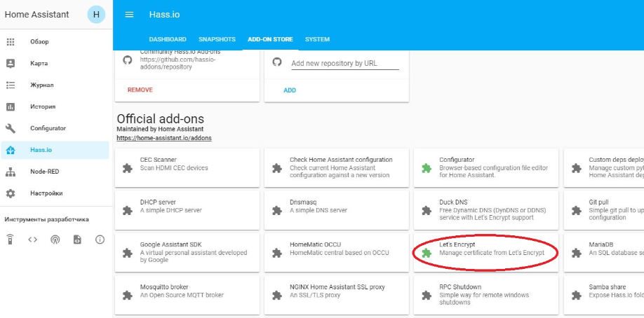644x318 pixels.
Task: Open the DHCP server add-on
Action: (187, 210)
